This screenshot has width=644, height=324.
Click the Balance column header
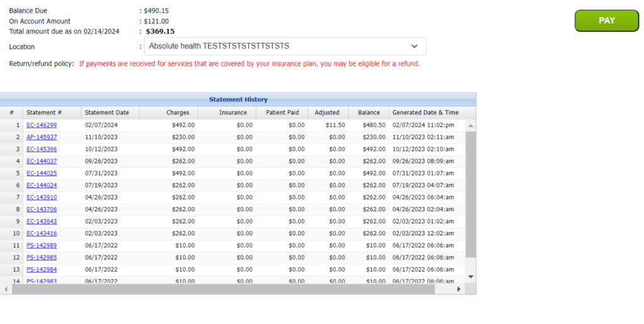(x=369, y=113)
